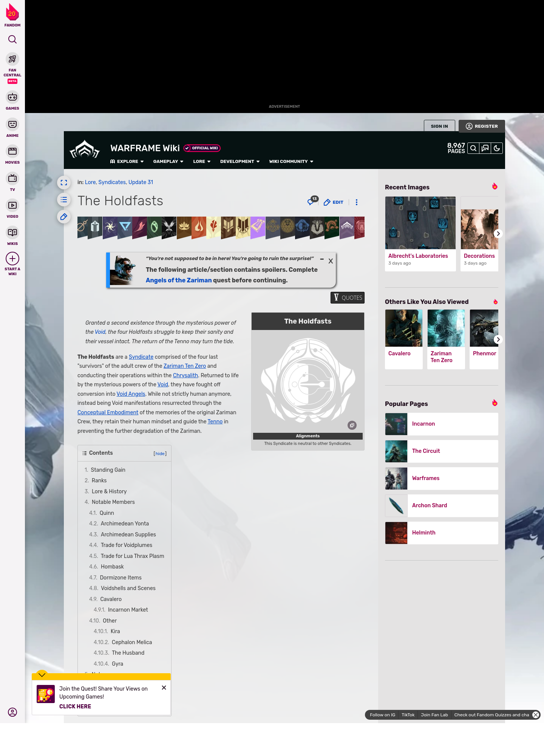
Task: Open the article more-options kebab menu
Action: coord(357,202)
